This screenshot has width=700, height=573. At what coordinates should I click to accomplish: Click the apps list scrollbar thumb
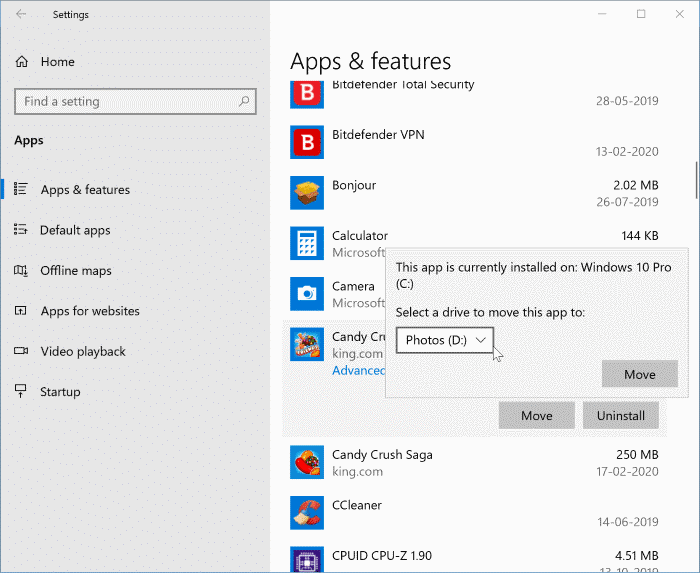[696, 180]
